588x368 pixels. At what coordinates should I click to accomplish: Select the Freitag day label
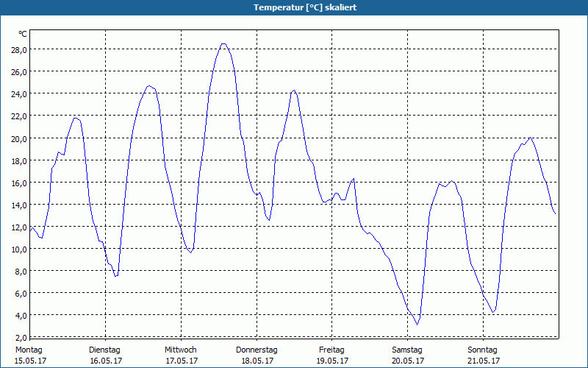pos(332,350)
